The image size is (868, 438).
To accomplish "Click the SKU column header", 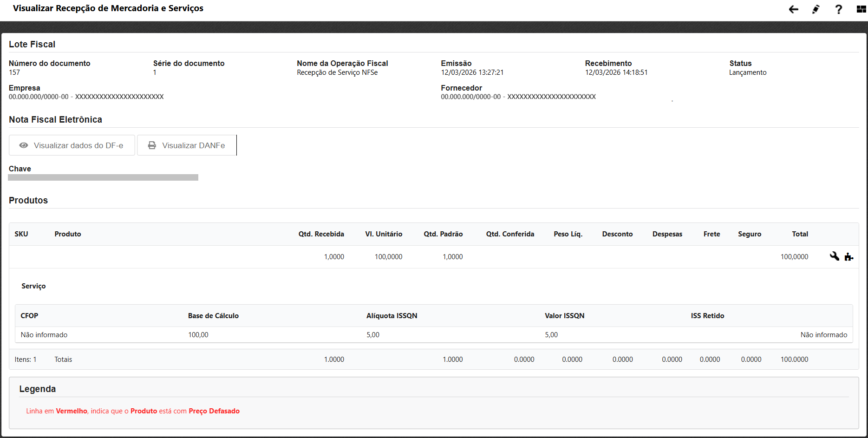I will [21, 234].
